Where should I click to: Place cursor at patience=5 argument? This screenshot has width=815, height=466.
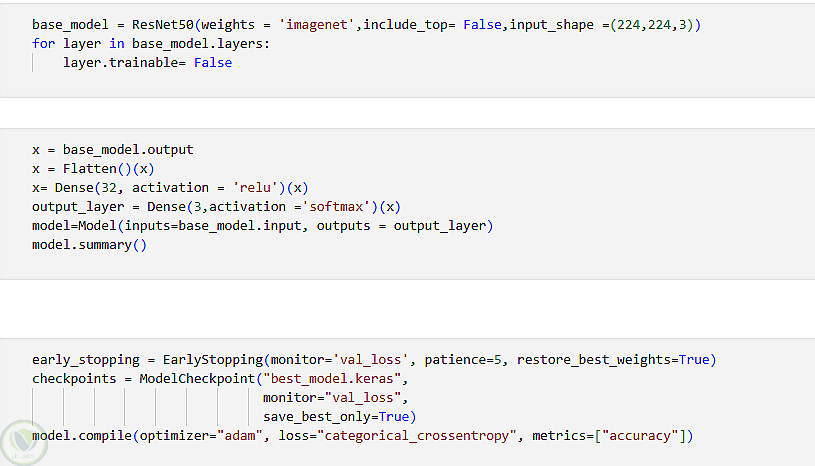[x=463, y=360]
